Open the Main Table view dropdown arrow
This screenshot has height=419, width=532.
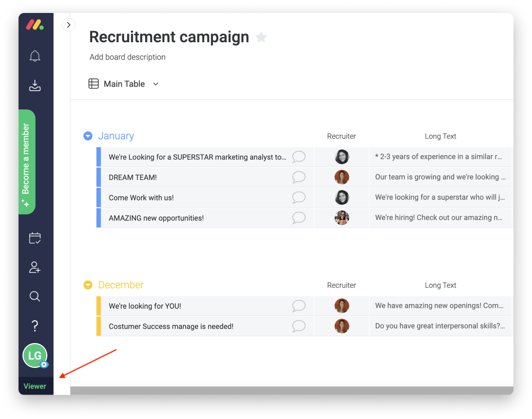point(156,84)
